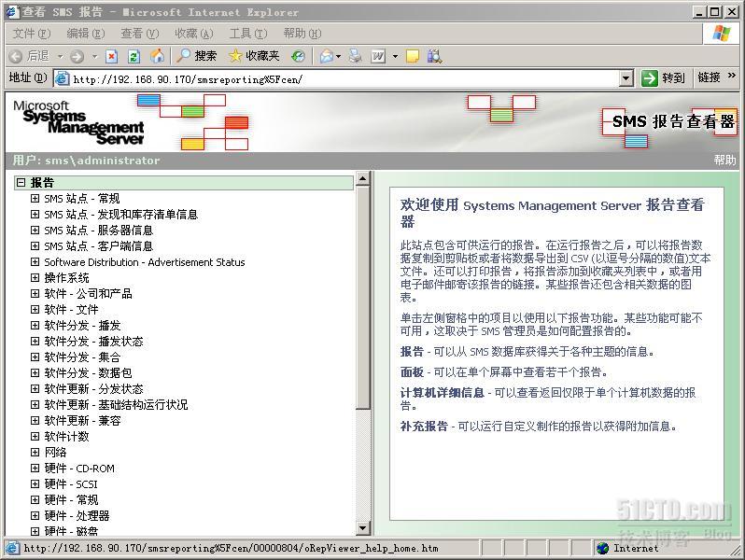Go to the Home page icon
This screenshot has width=745, height=560.
tap(157, 56)
